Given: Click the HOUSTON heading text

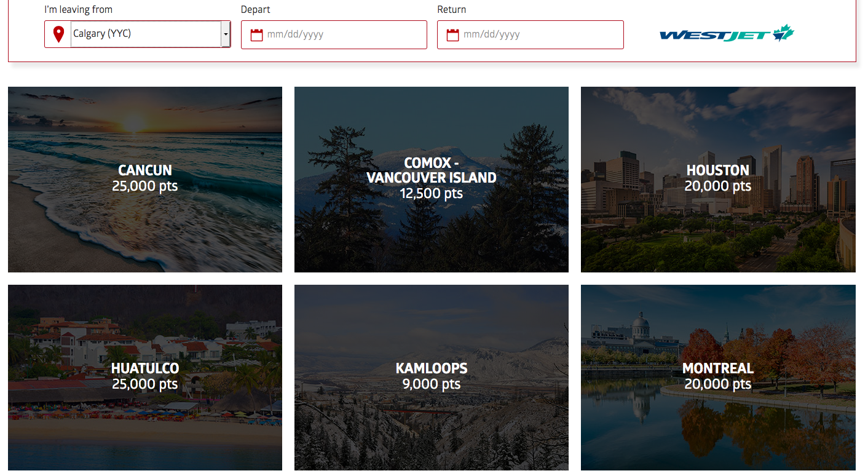Looking at the screenshot, I should pyautogui.click(x=718, y=170).
